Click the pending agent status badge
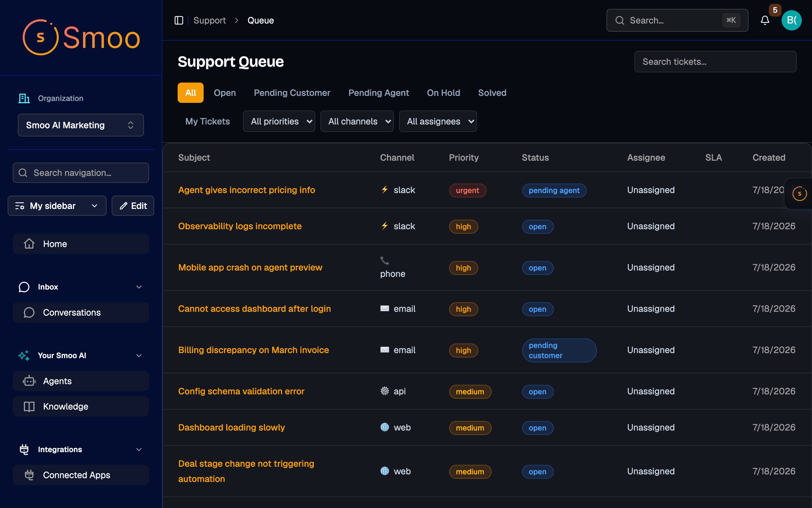Screen dimensions: 812x508 (554, 190)
